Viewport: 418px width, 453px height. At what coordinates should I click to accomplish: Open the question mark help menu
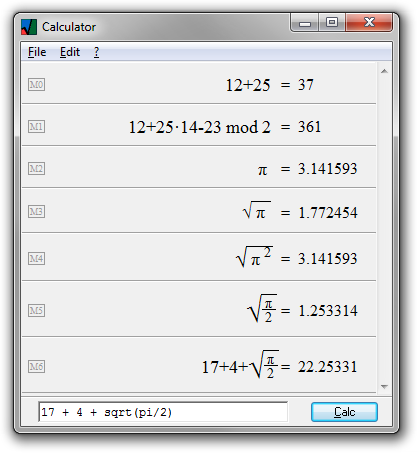(96, 52)
